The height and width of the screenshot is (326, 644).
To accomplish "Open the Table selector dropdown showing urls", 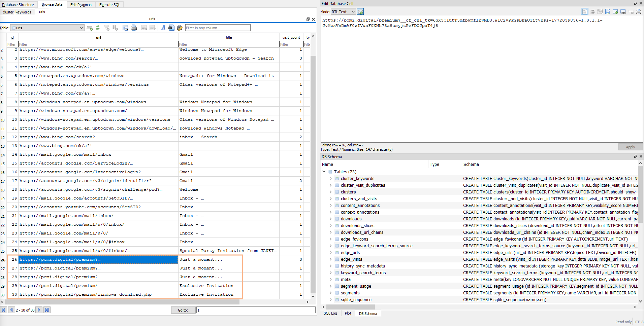I will pos(47,28).
